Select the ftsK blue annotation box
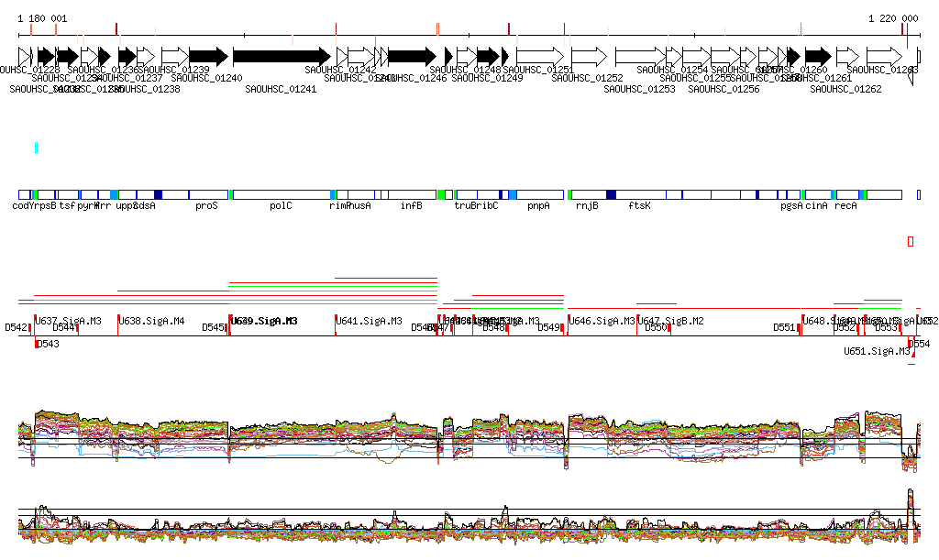 tap(641, 194)
